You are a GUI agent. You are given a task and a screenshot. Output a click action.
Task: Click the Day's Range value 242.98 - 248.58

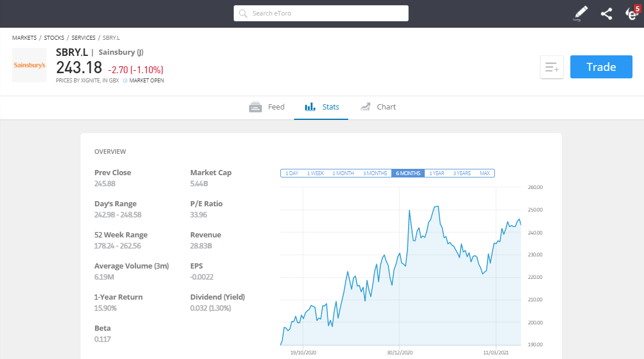(x=118, y=215)
